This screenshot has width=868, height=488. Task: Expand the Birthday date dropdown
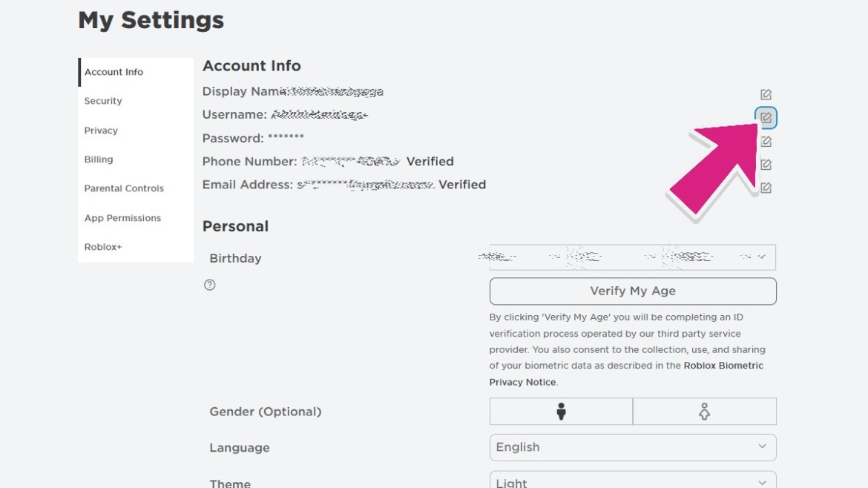633,257
